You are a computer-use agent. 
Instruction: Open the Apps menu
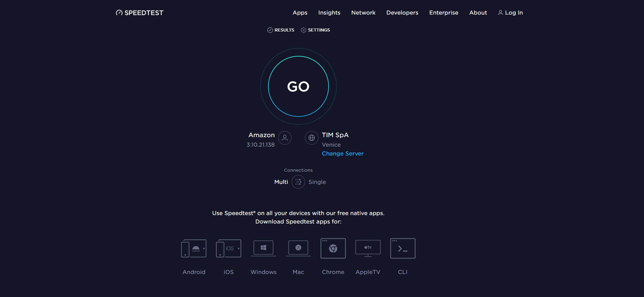pyautogui.click(x=300, y=13)
